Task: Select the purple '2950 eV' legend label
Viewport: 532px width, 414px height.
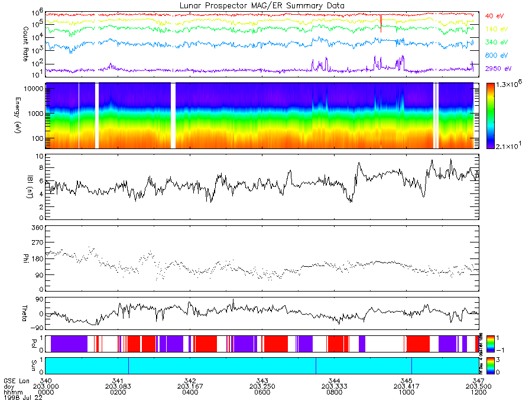Action: click(x=498, y=69)
